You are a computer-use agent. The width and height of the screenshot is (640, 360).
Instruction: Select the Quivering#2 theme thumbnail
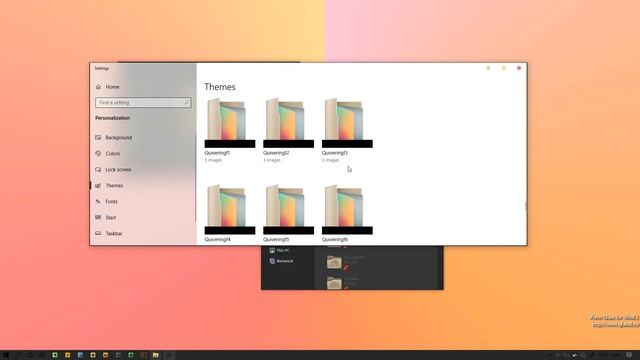(x=289, y=122)
